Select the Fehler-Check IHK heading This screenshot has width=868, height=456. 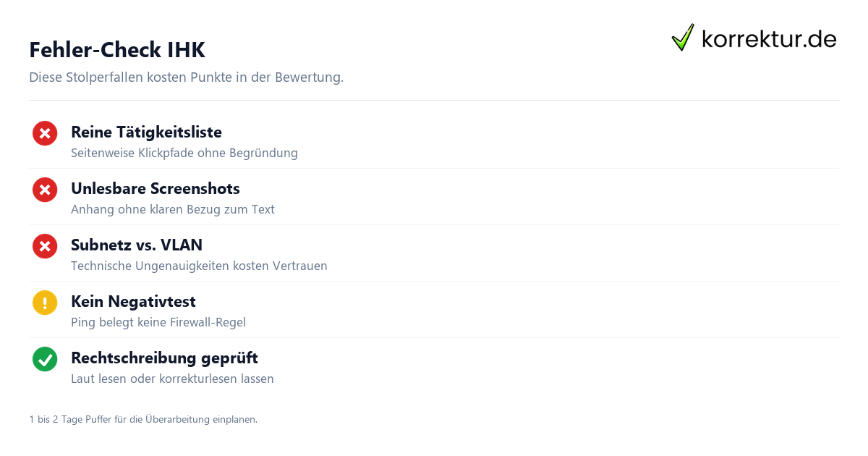click(117, 50)
